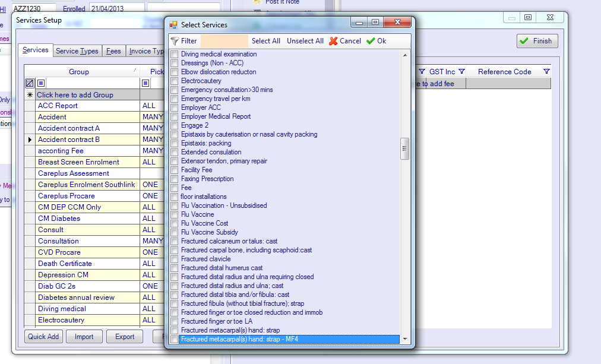Click the orange filter text box

[x=224, y=41]
